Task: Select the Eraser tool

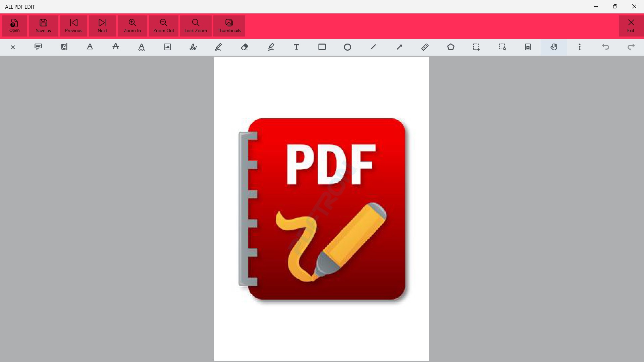Action: pyautogui.click(x=245, y=47)
